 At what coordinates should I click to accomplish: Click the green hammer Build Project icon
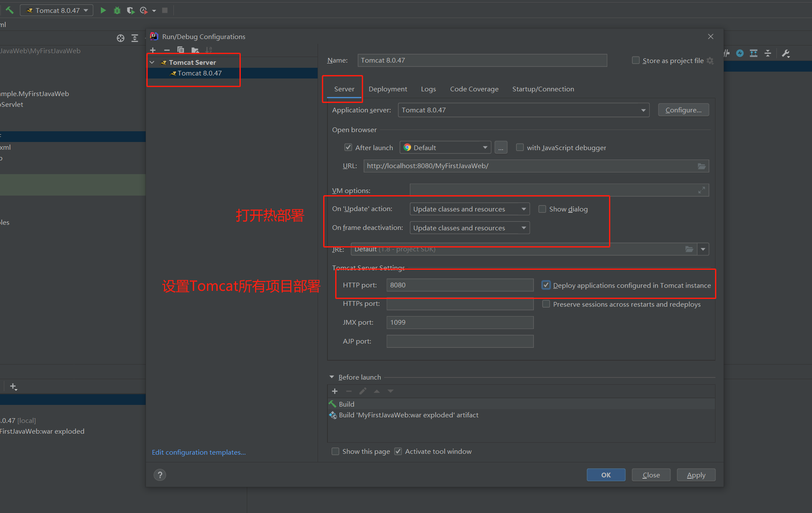point(9,10)
